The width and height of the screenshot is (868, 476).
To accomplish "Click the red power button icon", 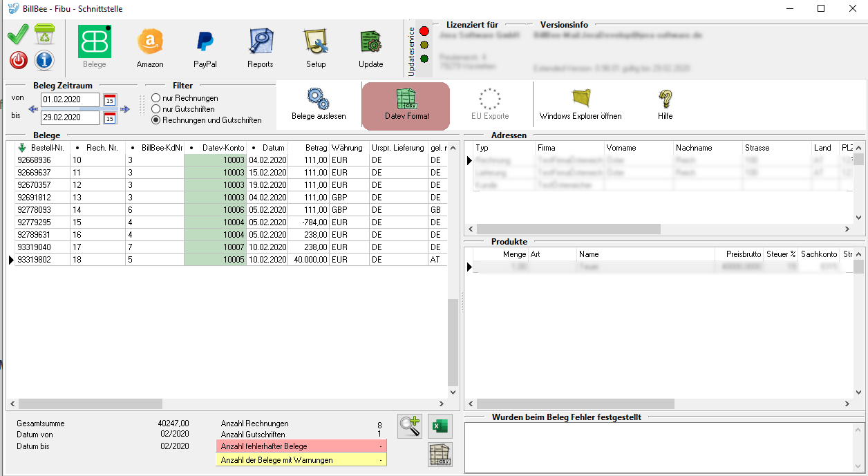I will (19, 61).
